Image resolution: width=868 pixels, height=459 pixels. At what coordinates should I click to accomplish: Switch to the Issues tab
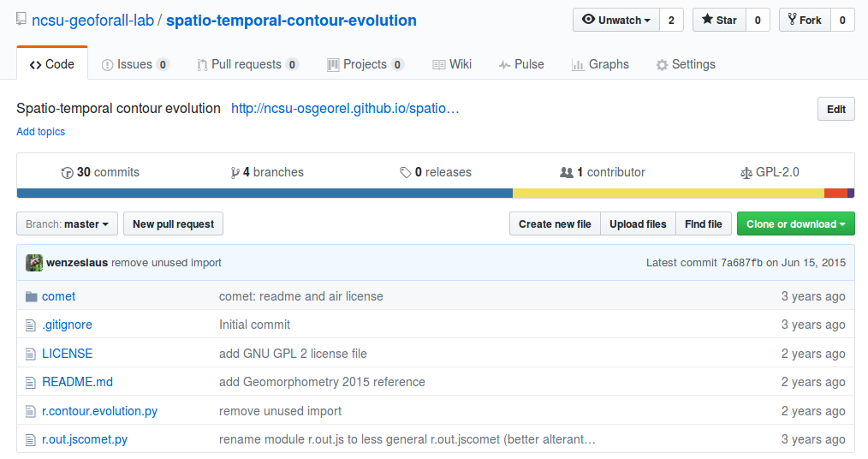pos(135,65)
